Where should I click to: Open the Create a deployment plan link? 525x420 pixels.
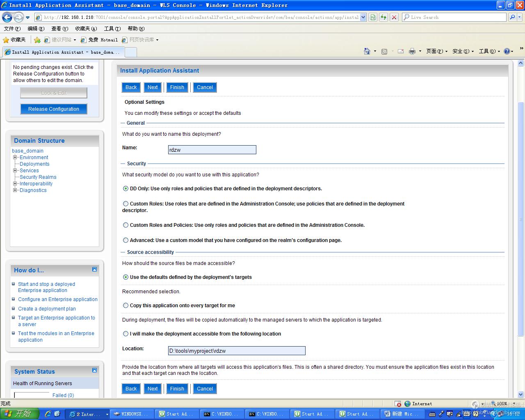pyautogui.click(x=47, y=309)
